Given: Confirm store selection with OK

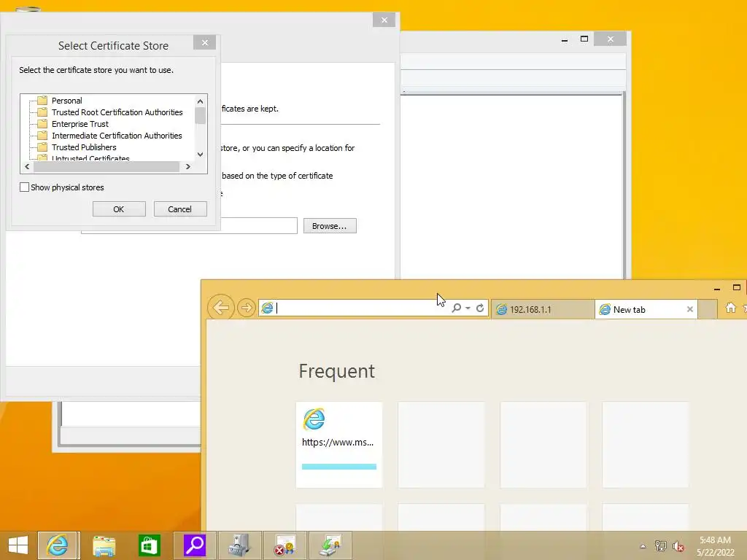Looking at the screenshot, I should (x=119, y=209).
